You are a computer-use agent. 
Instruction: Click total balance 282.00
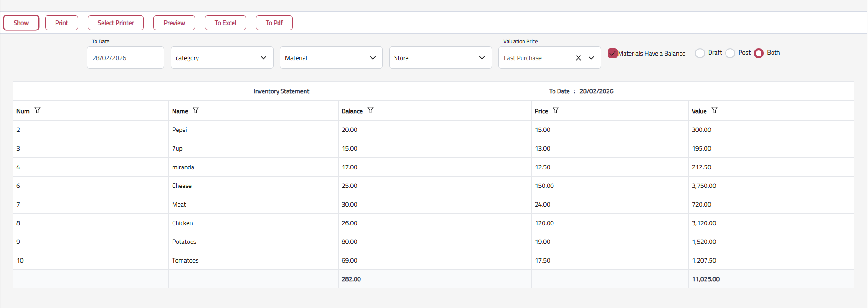(x=351, y=279)
